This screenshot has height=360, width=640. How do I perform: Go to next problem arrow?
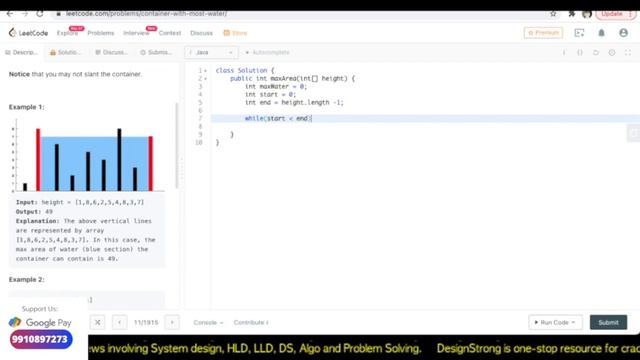point(172,322)
